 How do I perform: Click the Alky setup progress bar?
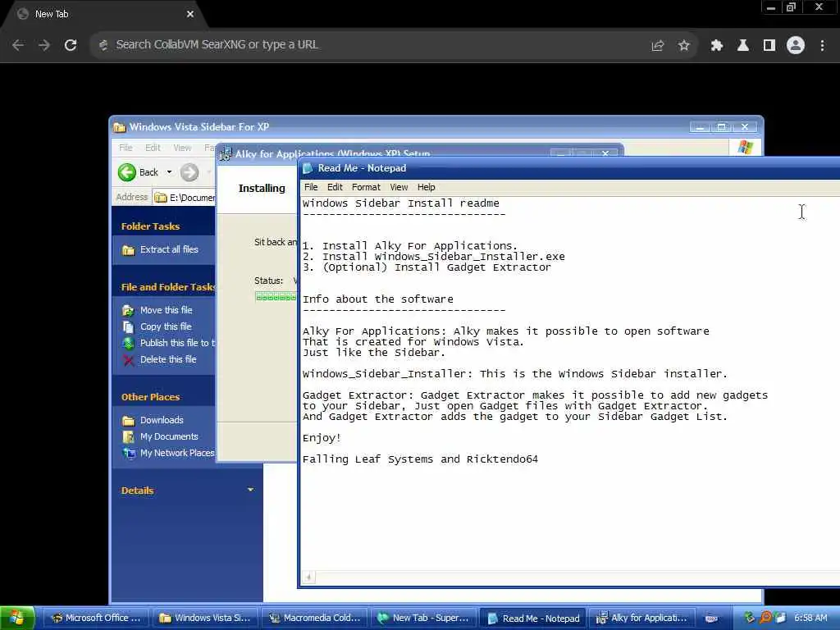276,296
